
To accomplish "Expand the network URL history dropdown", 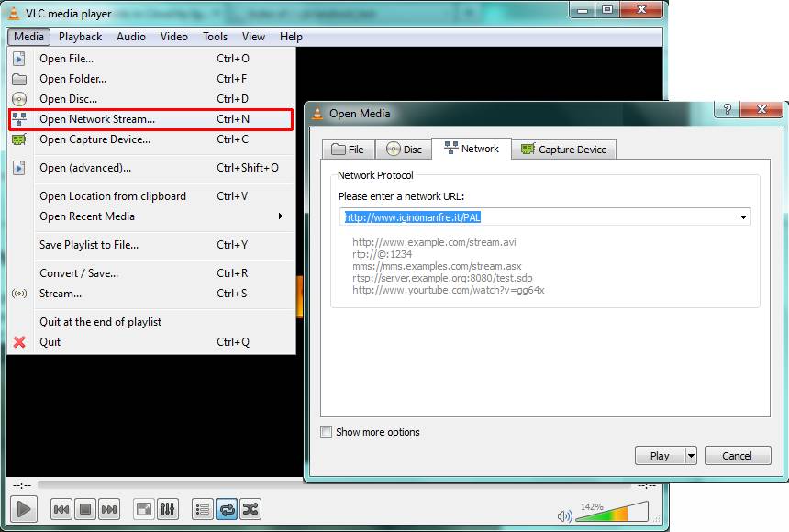I will [x=743, y=217].
